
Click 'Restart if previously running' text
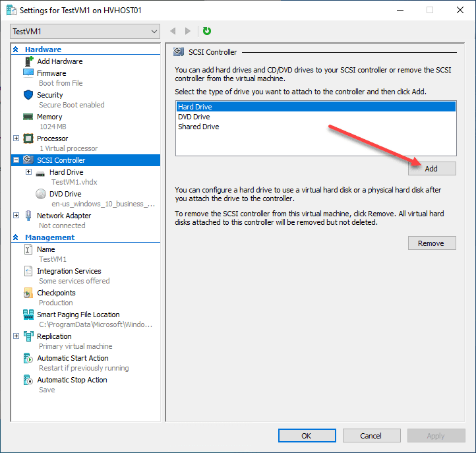84,368
